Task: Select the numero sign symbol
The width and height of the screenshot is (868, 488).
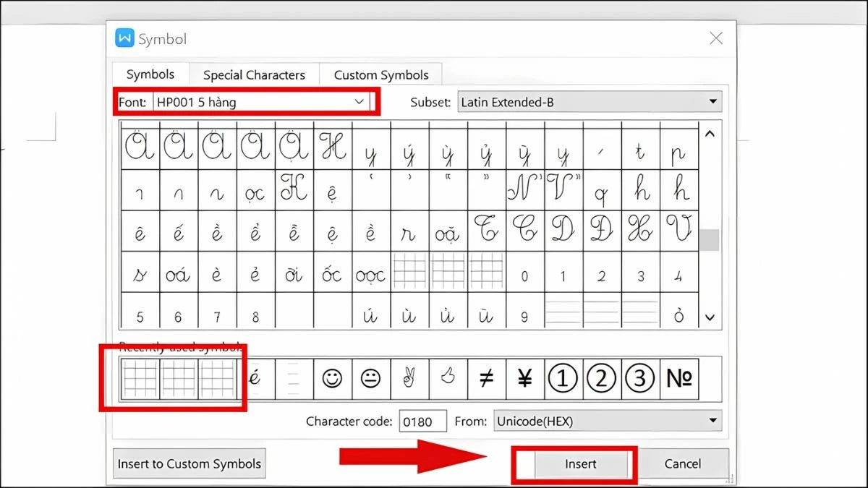Action: pyautogui.click(x=679, y=378)
